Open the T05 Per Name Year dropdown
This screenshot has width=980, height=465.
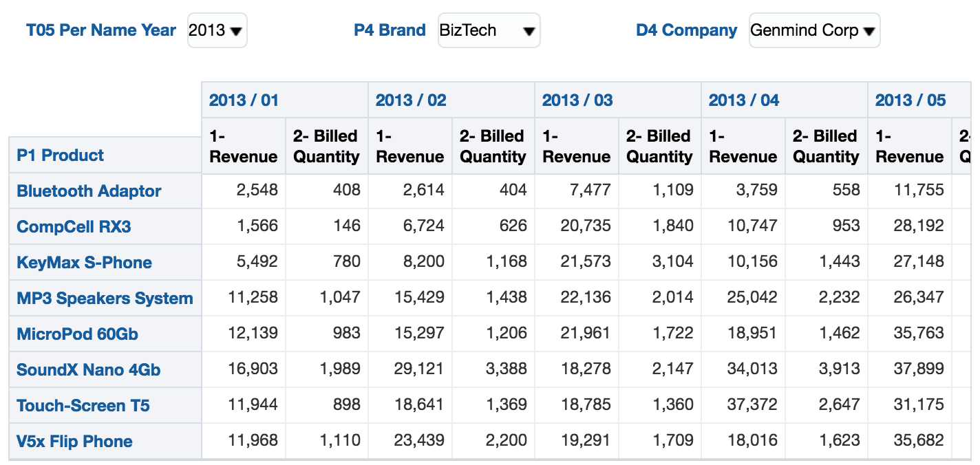coord(216,30)
